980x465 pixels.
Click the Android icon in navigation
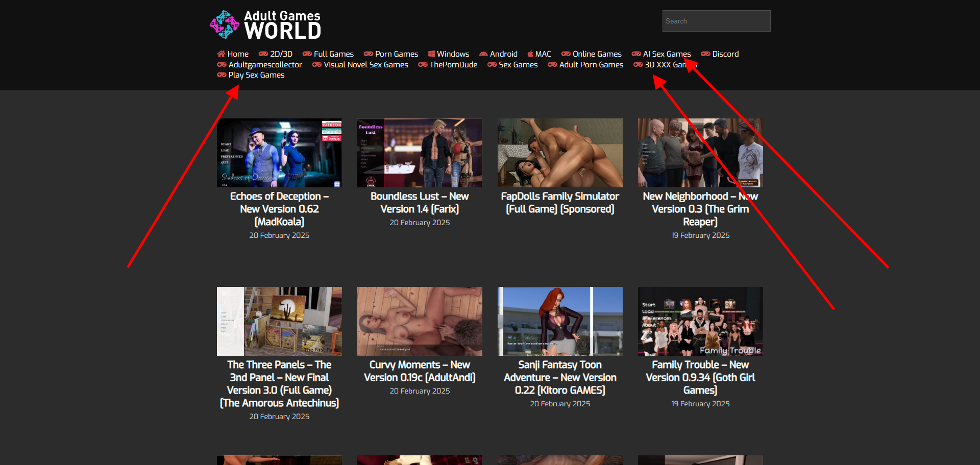click(483, 54)
